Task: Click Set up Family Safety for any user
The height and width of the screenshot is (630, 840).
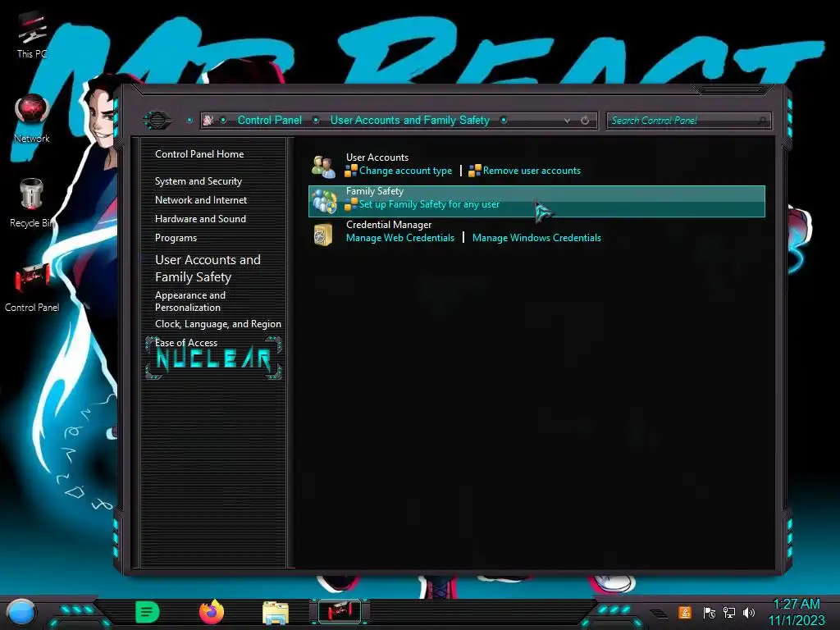Action: click(429, 204)
